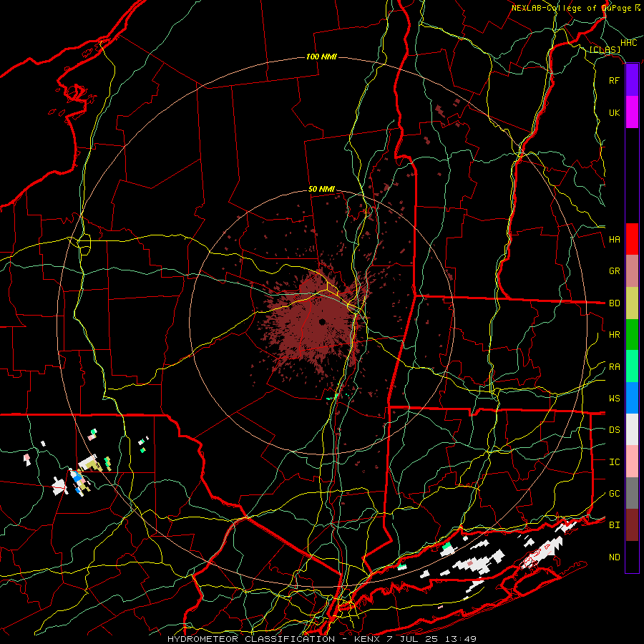This screenshot has width=644, height=644.
Task: Click the UK legend label
Action: point(614,112)
